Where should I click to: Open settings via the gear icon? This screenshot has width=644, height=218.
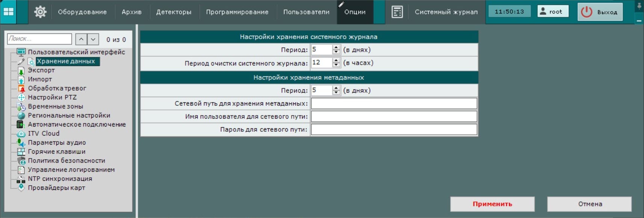[x=40, y=12]
